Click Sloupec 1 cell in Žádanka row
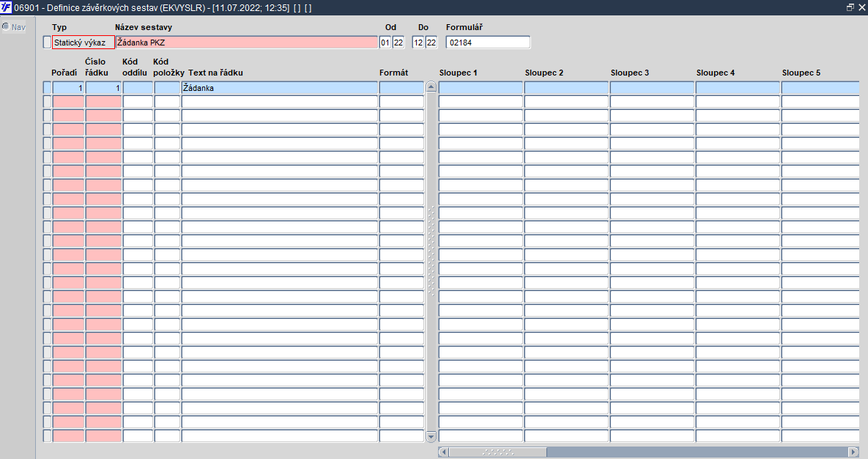 pyautogui.click(x=481, y=87)
